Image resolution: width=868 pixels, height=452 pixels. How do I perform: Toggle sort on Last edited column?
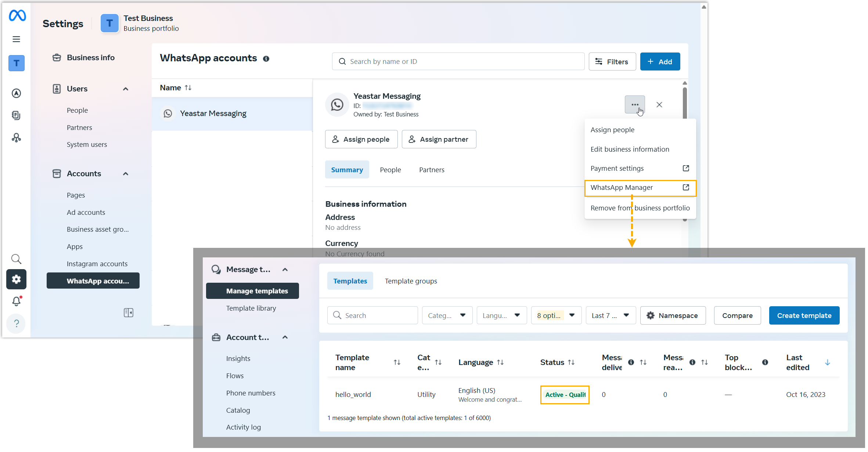[x=827, y=362]
